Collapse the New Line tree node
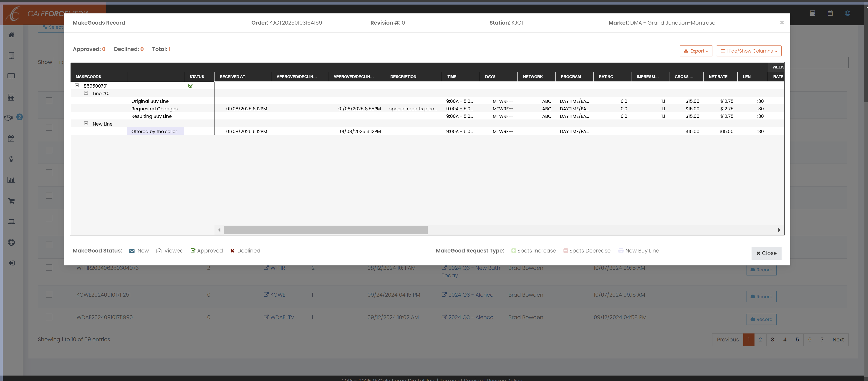 [x=86, y=124]
